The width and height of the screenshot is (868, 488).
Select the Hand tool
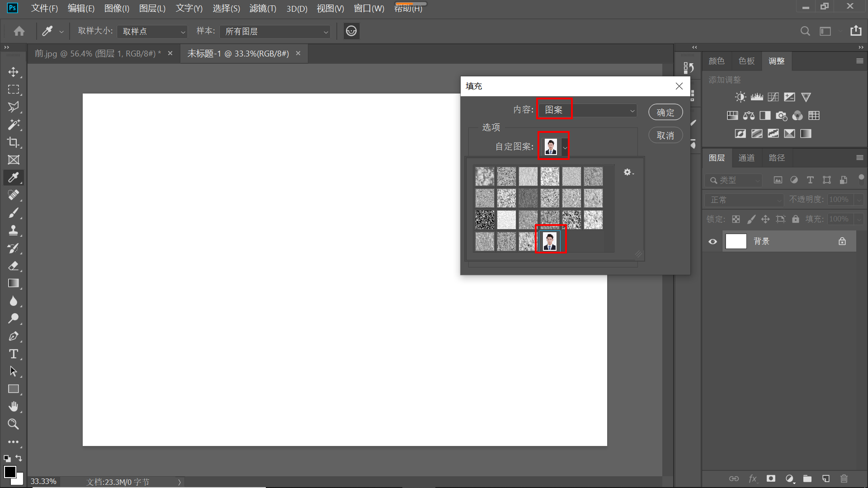pyautogui.click(x=14, y=407)
